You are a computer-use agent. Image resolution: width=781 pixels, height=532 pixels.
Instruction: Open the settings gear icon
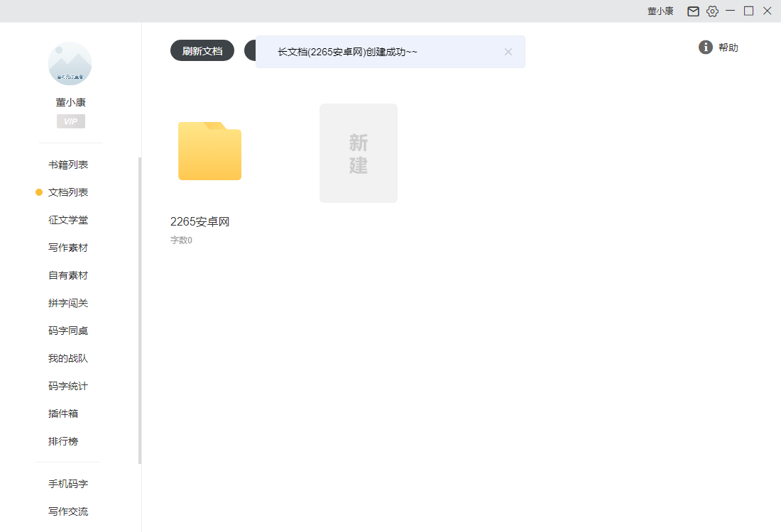712,11
